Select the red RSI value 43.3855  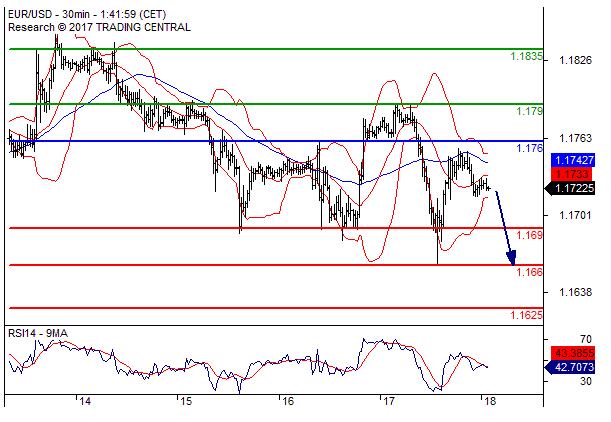573,353
